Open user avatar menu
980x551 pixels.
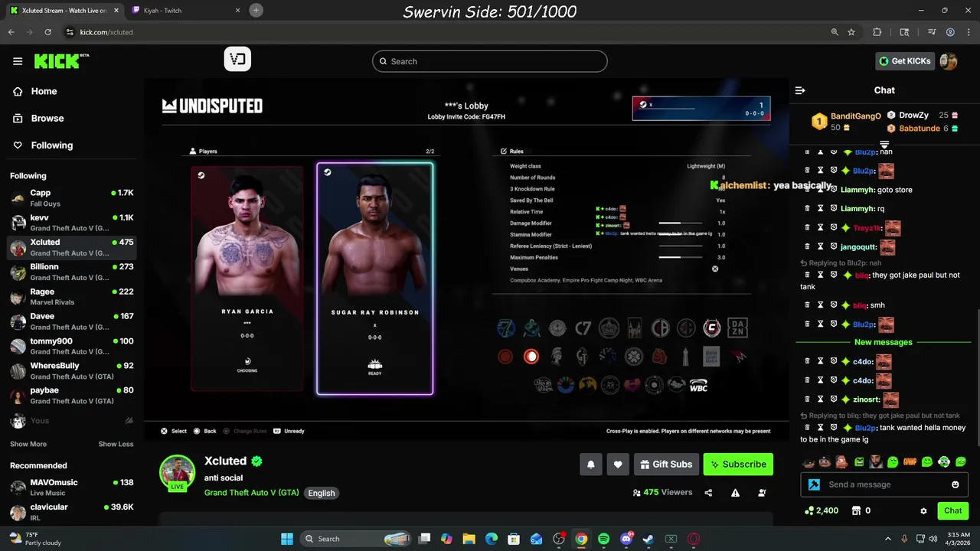(949, 61)
